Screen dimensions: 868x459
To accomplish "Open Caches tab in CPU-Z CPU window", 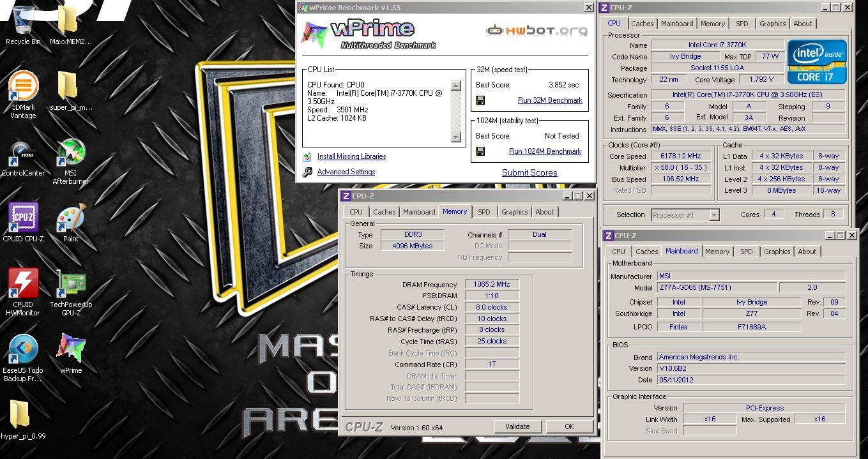I will (x=643, y=24).
